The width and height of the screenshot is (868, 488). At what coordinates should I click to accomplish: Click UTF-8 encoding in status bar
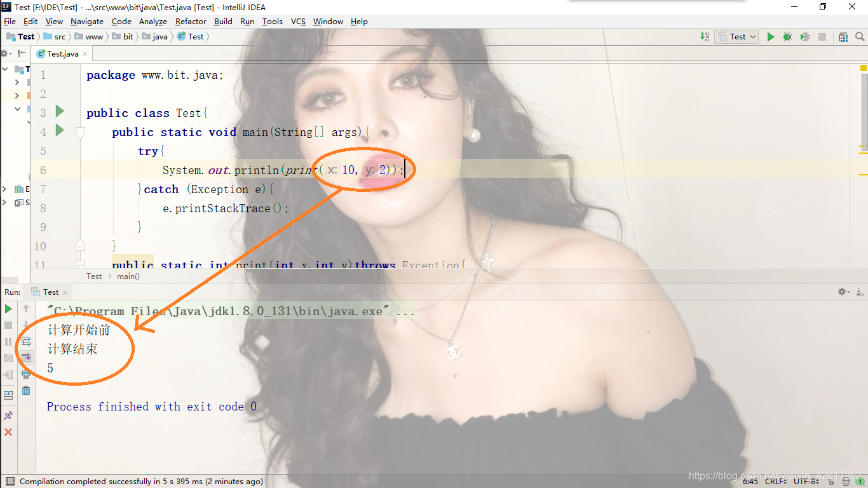[807, 482]
